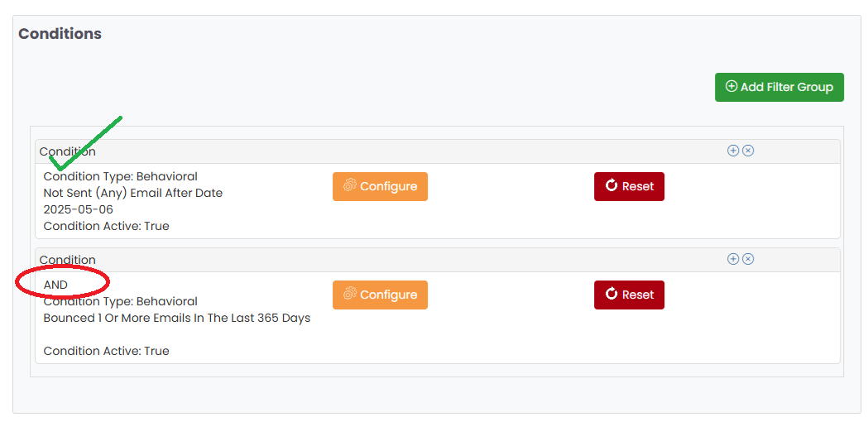Click first condition's 'Condition Type: Behavioral' label
This screenshot has width=868, height=446.
[x=121, y=176]
